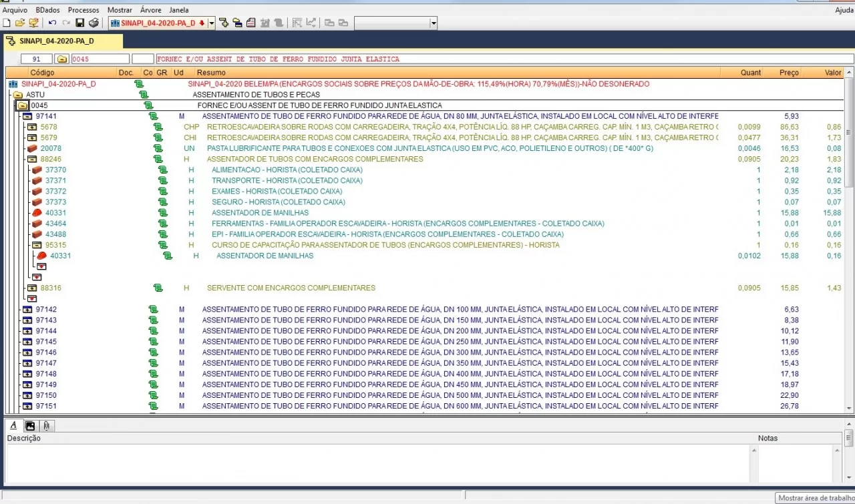855x504 pixels.
Task: Click the text 'A' tab in description panel
Action: [x=13, y=425]
